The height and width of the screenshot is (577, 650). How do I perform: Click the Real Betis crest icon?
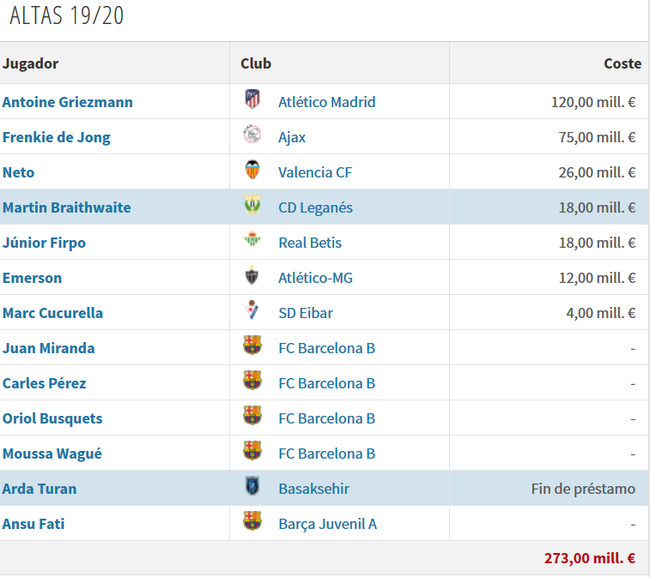[252, 240]
